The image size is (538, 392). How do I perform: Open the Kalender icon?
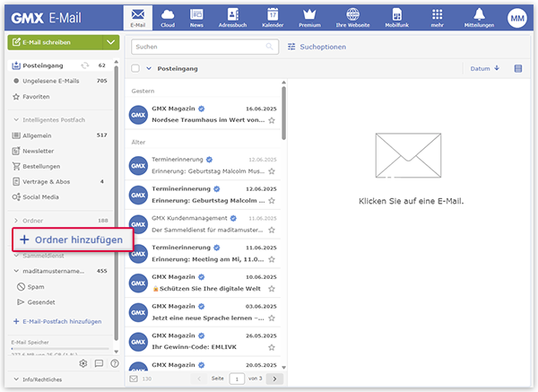point(273,18)
